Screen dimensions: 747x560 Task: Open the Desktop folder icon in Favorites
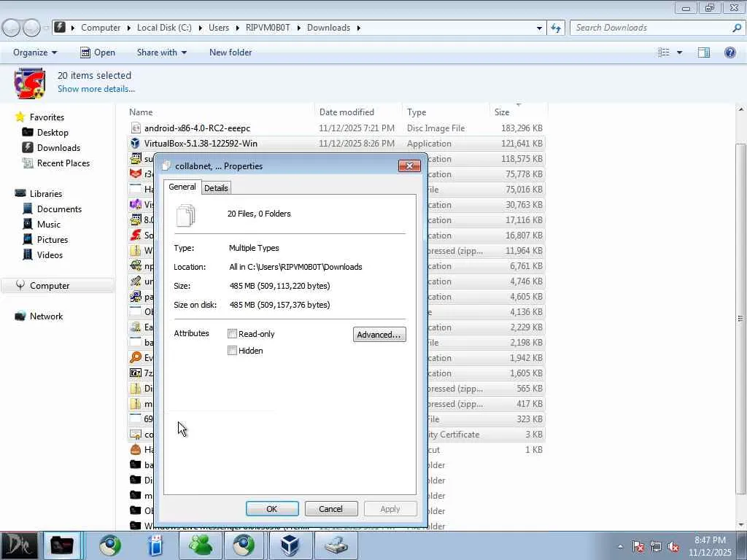point(28,133)
